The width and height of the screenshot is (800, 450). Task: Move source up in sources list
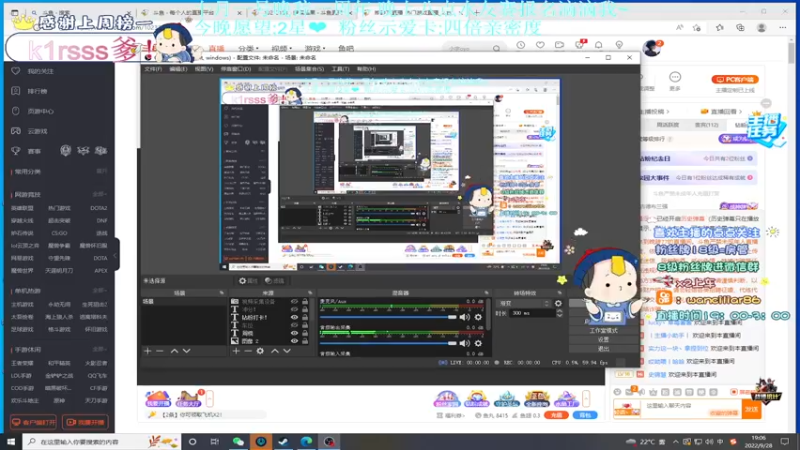274,351
